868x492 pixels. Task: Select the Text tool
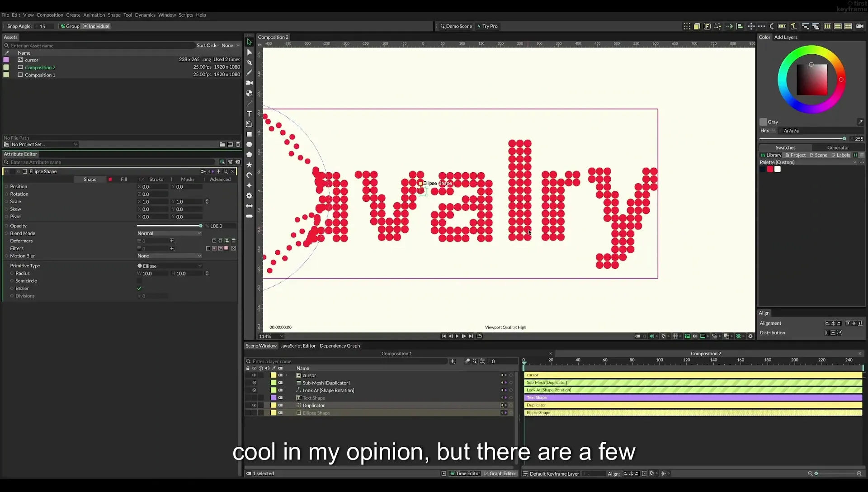pos(249,114)
